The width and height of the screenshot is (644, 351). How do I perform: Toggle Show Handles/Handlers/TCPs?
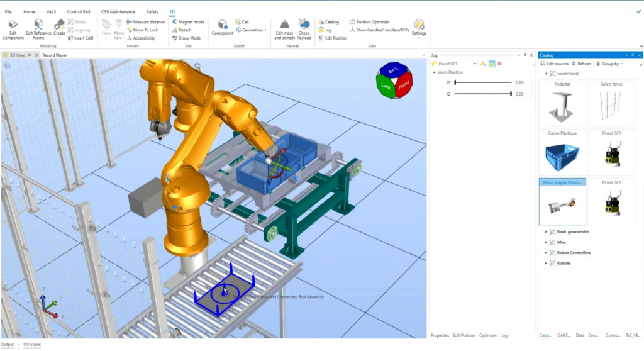(379, 30)
